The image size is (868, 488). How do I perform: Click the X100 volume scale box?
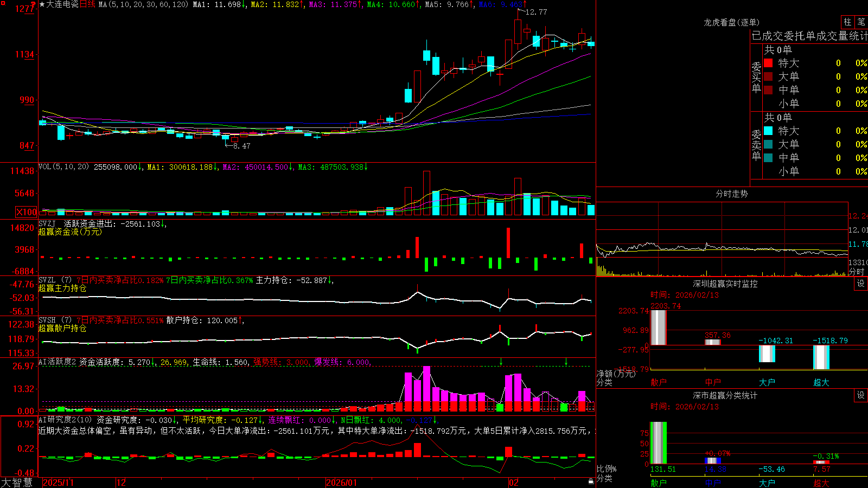click(x=27, y=212)
